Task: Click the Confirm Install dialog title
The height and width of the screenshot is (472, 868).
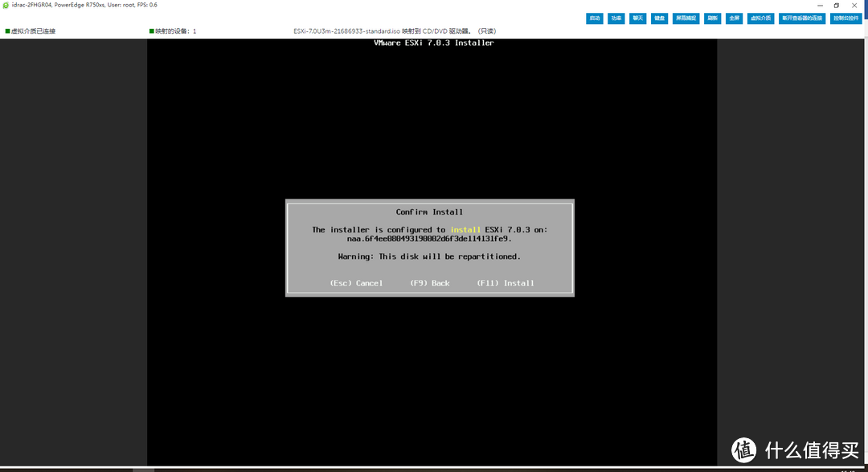Action: pyautogui.click(x=429, y=211)
